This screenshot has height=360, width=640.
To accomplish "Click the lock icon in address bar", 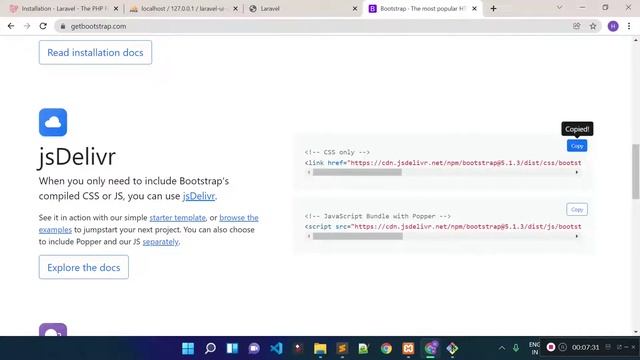I will [62, 26].
